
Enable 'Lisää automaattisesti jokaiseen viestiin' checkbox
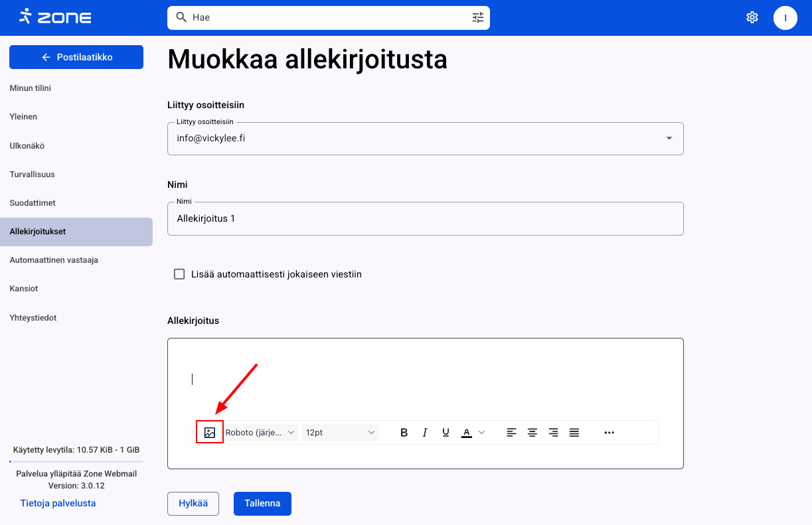pyautogui.click(x=179, y=274)
